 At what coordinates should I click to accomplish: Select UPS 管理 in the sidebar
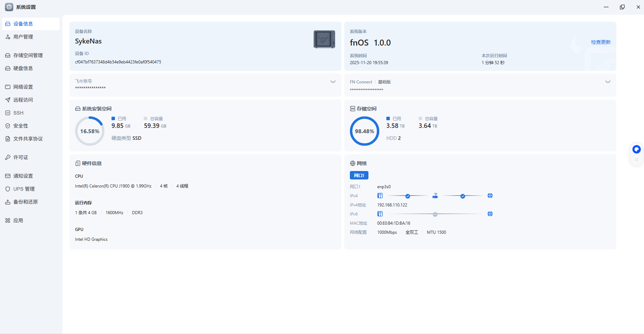[31, 189]
